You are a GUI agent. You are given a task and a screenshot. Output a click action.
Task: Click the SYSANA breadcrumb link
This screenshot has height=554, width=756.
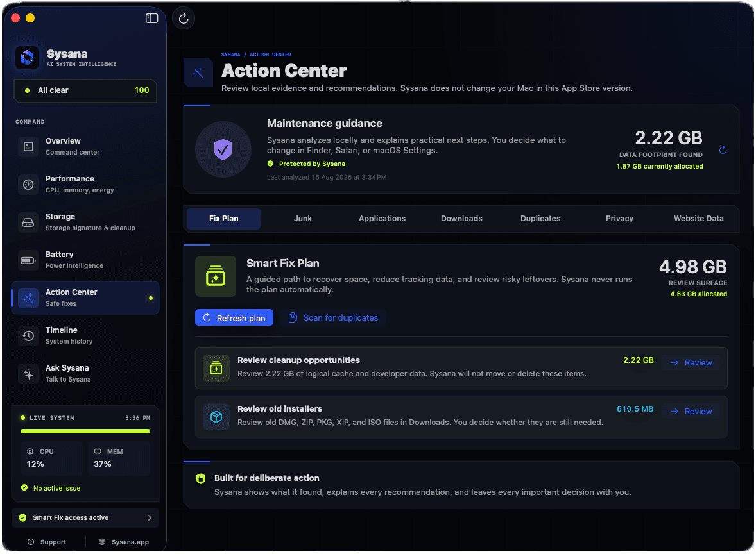[230, 55]
